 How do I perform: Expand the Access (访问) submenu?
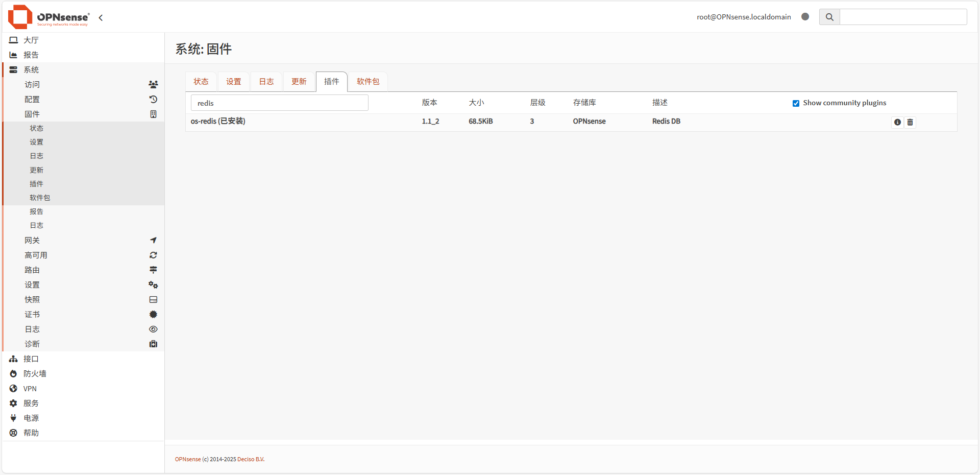[x=32, y=85]
